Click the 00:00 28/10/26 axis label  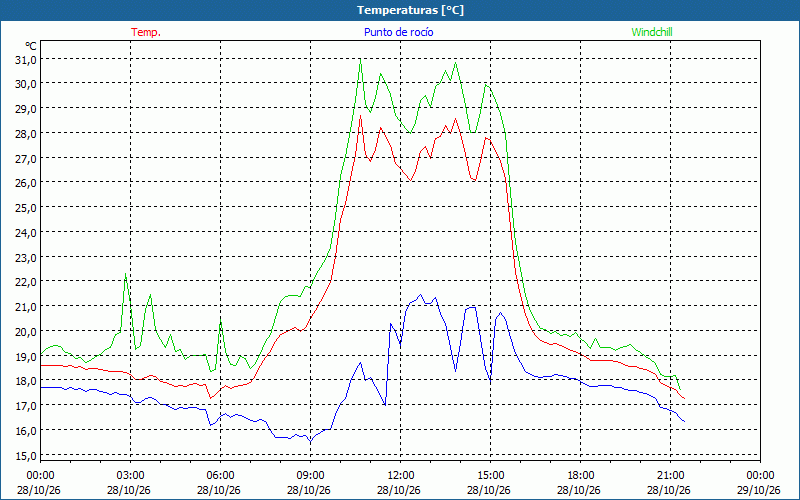(39, 483)
